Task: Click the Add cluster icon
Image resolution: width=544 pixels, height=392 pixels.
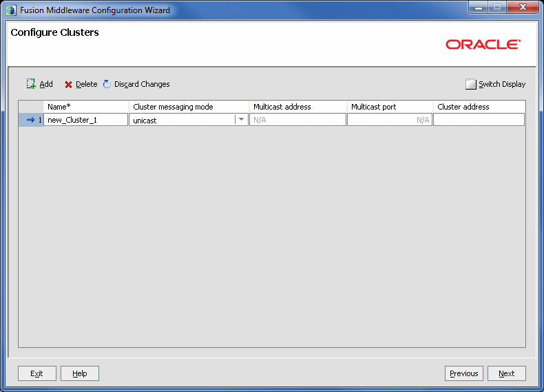Action: (x=31, y=83)
